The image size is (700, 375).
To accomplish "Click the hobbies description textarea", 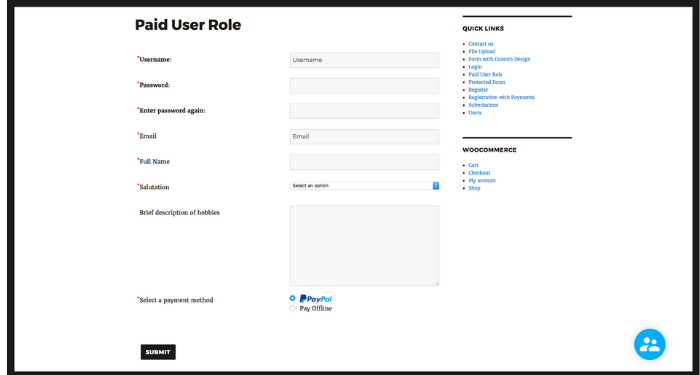I will point(364,246).
